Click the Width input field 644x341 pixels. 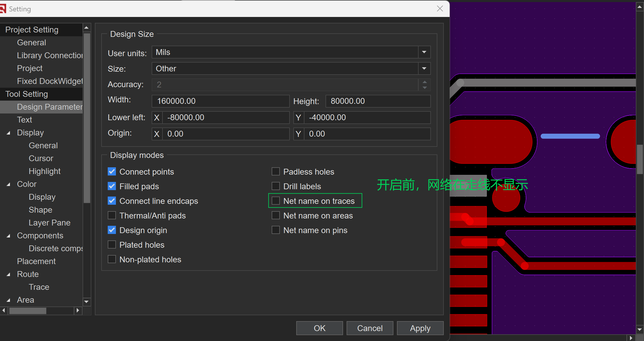[220, 101]
